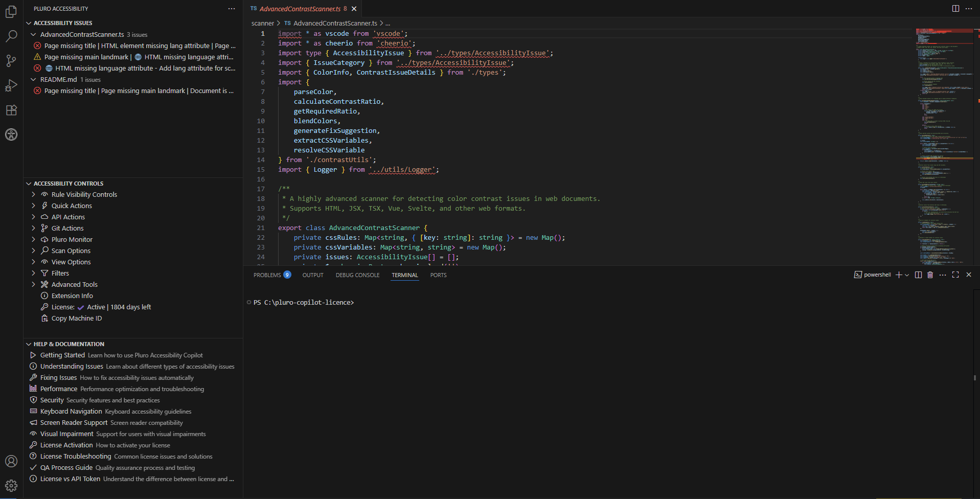This screenshot has height=499, width=980.
Task: Open terminal launch profile dropdown
Action: 907,275
